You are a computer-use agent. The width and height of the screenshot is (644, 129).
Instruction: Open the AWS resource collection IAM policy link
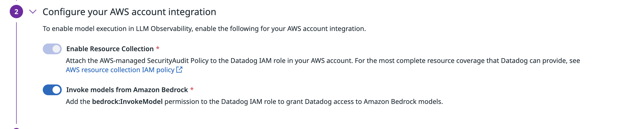pos(120,70)
